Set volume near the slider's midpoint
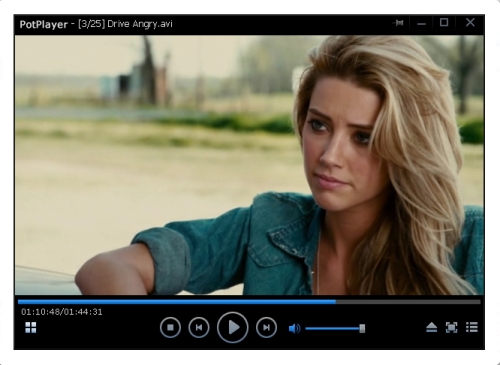Screen dimensions: 500x365 pyautogui.click(x=335, y=329)
